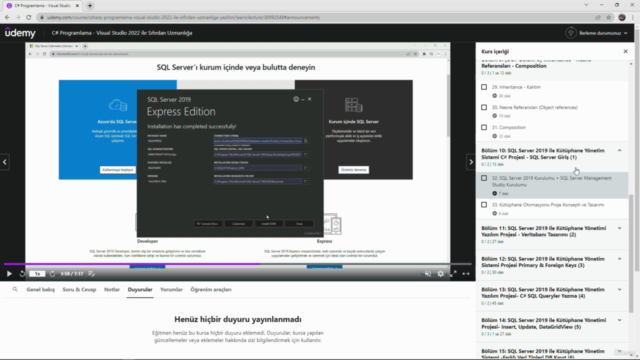640x360 pixels.
Task: Enter fullscreen video mode
Action: (x=453, y=274)
